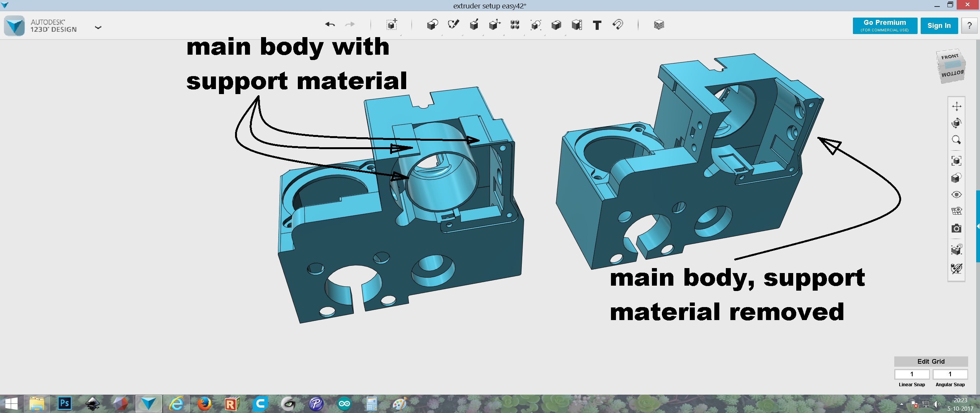Click the Linear Snap value field
The image size is (980, 413).
pos(912,374)
